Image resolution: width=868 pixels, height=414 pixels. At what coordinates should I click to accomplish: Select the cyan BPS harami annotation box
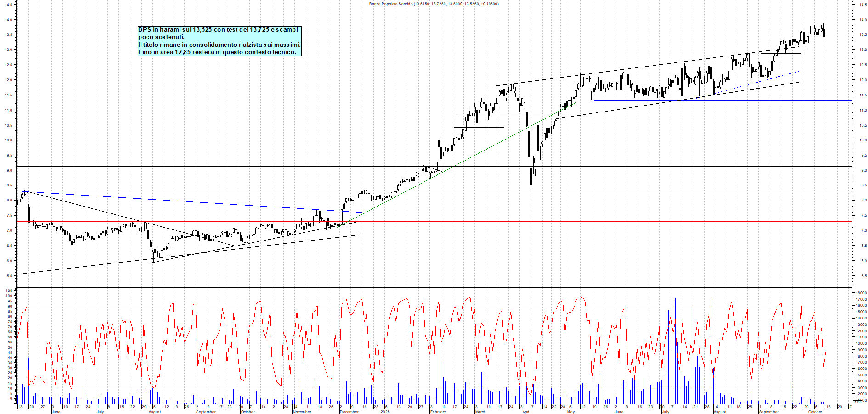220,41
